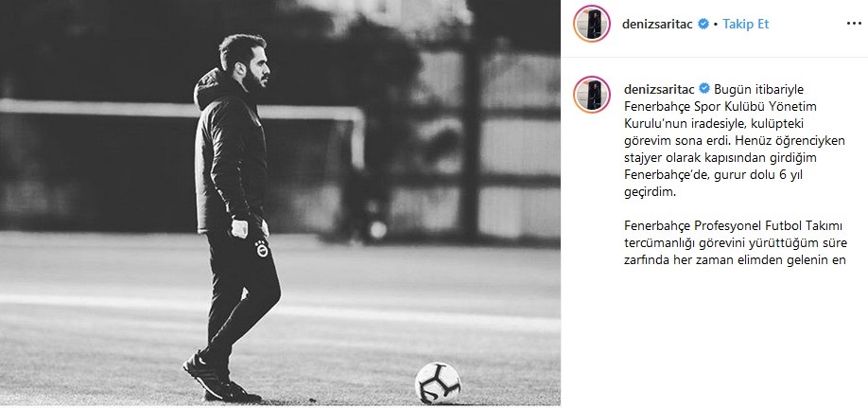This screenshot has width=868, height=408.
Task: Tap the soccer ball in the photo
Action: 438,383
